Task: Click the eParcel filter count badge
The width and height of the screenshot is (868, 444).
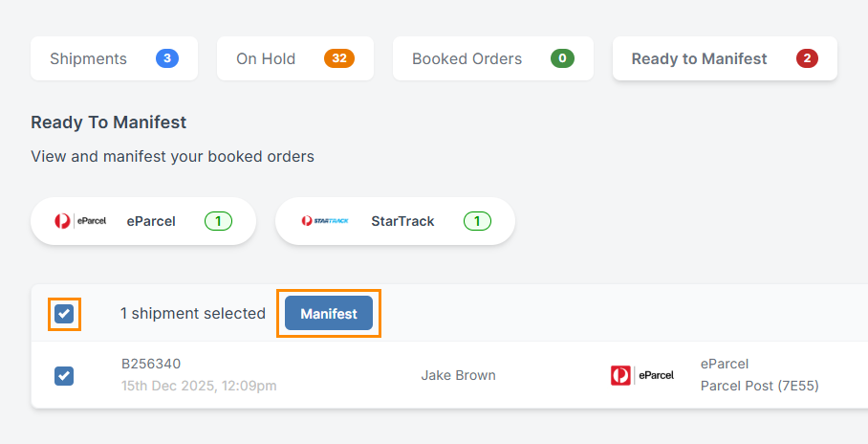Action: coord(218,221)
